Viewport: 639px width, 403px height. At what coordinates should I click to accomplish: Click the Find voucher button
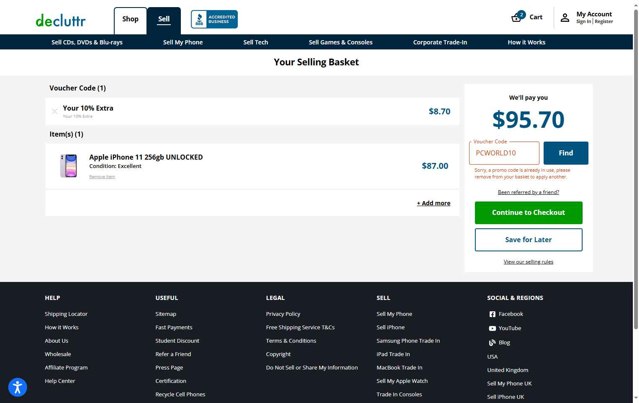coord(566,153)
